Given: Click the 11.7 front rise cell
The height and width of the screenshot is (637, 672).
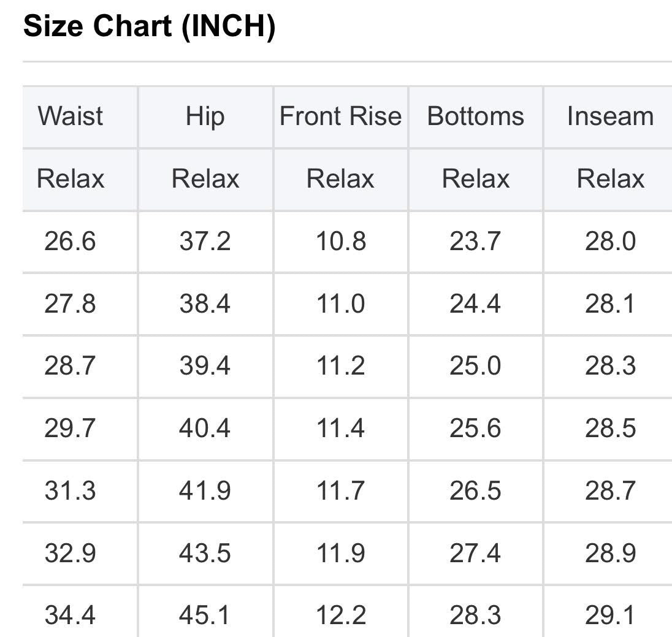Looking at the screenshot, I should coord(340,490).
